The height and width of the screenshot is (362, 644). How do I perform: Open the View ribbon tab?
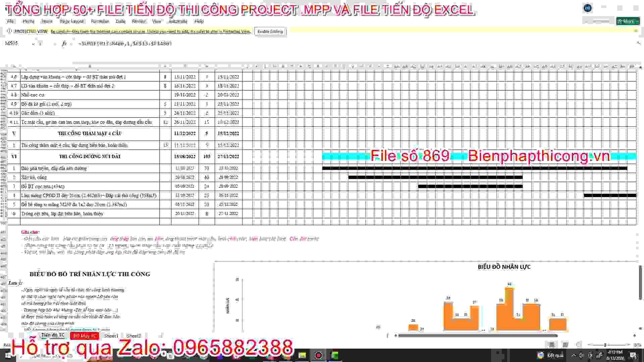point(157,21)
